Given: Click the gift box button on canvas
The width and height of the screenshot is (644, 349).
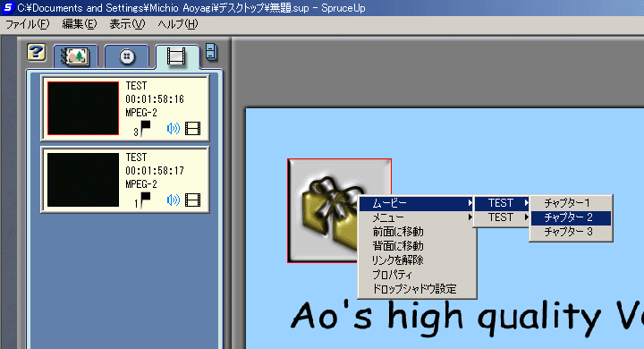Looking at the screenshot, I should coord(323,210).
